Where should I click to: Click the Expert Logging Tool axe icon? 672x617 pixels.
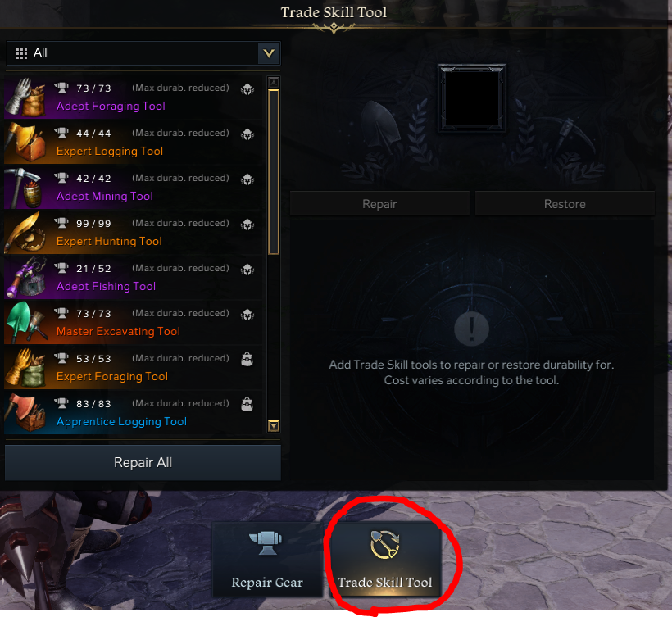[25, 143]
